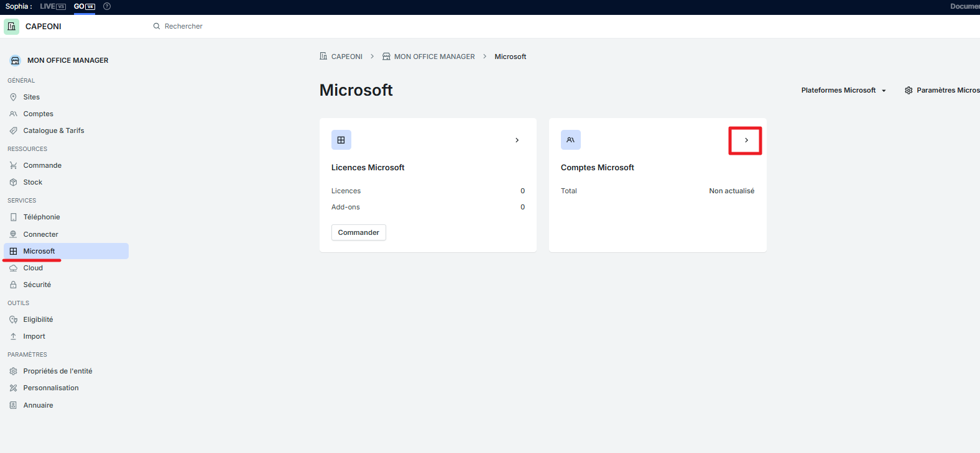980x453 pixels.
Task: Click the breadcrumb Mon Office Manager store icon
Action: [x=386, y=57]
